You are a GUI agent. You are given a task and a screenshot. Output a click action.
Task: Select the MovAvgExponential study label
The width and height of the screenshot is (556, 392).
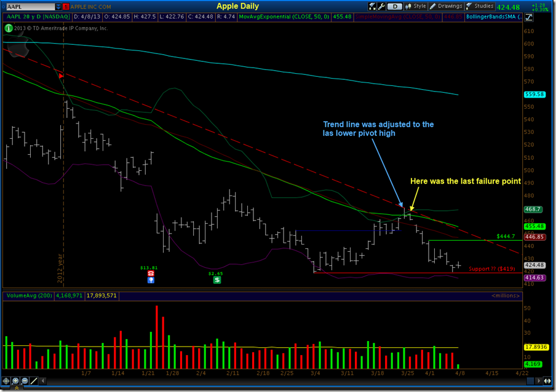[284, 17]
